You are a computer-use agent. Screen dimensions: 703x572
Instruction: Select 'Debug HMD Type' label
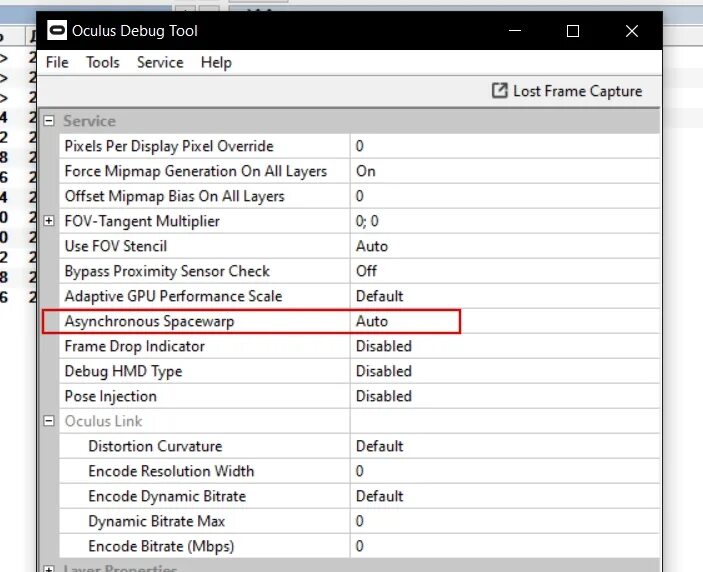(123, 371)
